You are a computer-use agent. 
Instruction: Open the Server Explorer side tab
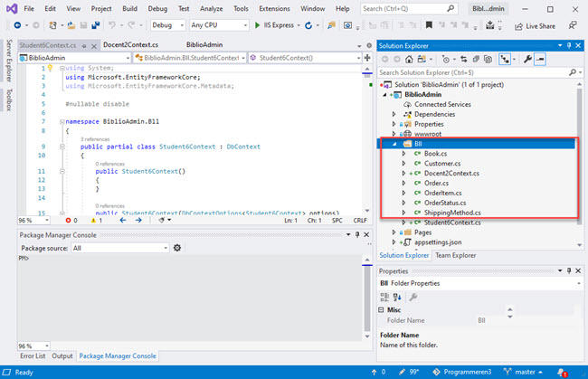click(9, 61)
